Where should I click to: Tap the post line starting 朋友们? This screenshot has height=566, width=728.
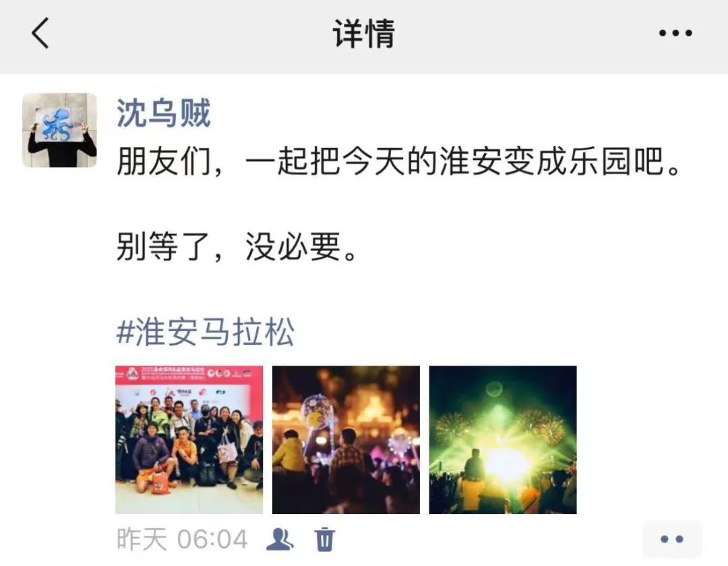tap(399, 162)
